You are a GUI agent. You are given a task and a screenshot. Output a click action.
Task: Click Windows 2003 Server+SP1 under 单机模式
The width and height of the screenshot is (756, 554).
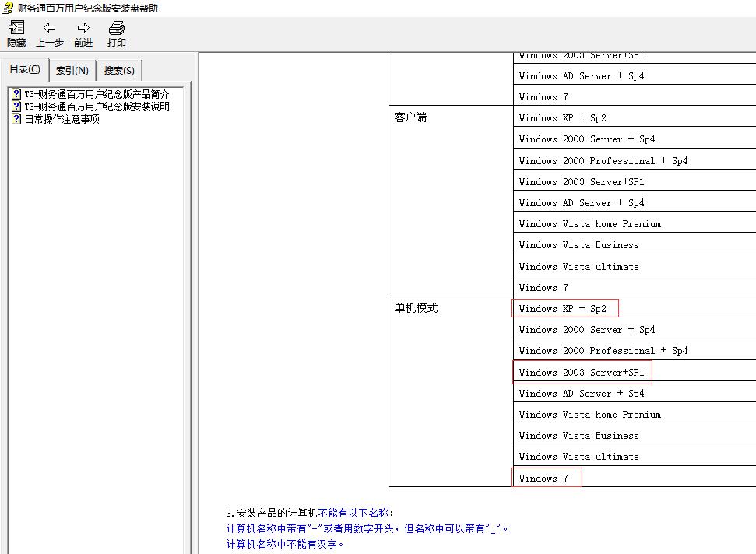click(x=582, y=373)
